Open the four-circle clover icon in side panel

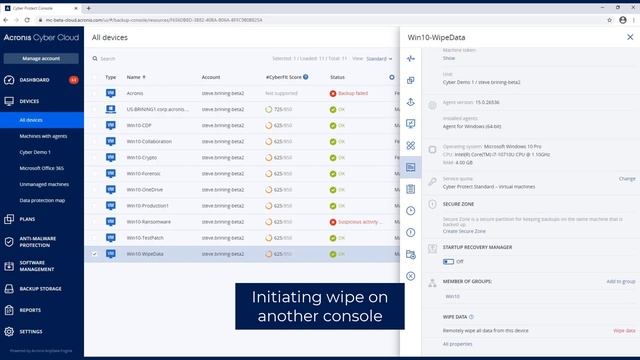[411, 145]
